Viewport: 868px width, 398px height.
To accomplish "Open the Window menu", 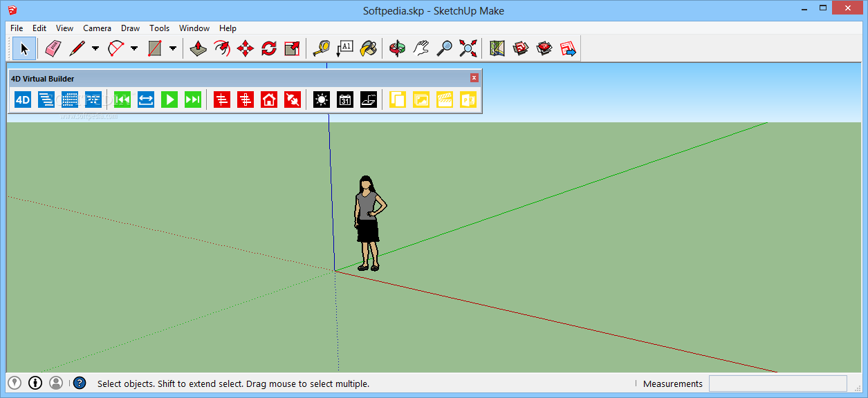I will [x=194, y=28].
